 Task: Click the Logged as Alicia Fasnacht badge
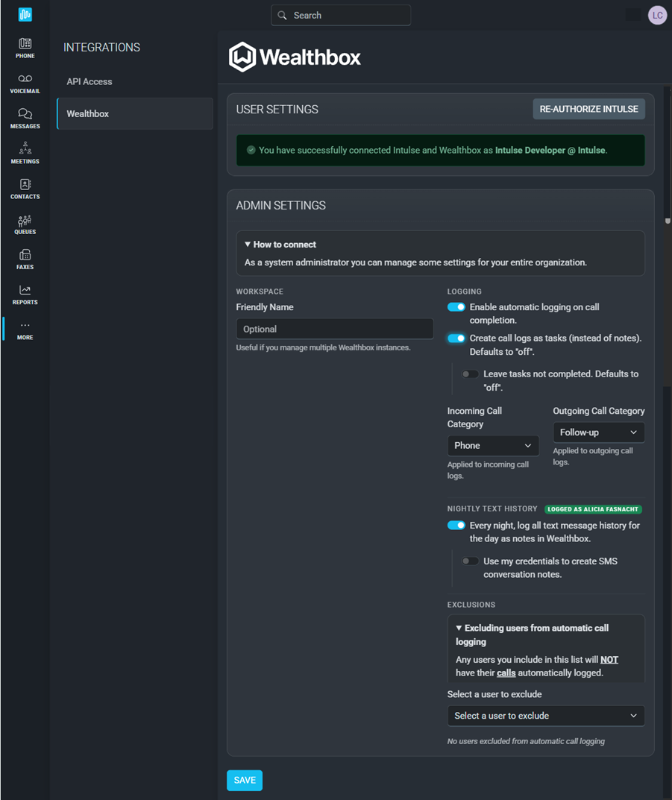coord(593,509)
